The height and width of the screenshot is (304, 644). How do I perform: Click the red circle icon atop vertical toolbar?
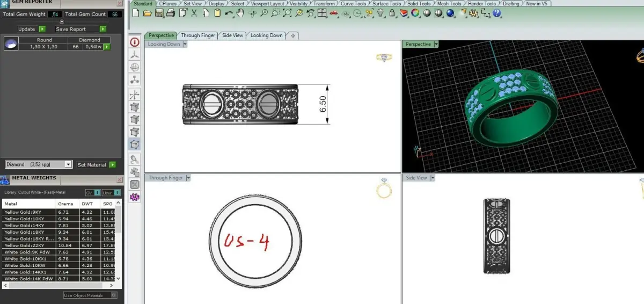pos(135,42)
